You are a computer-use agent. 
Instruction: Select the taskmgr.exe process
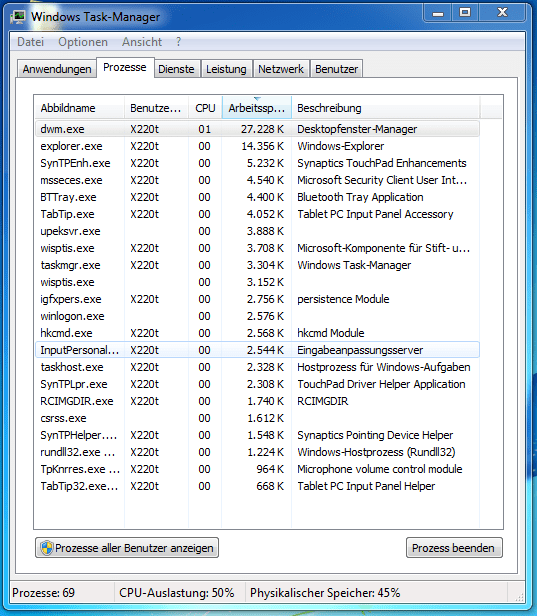(257, 265)
